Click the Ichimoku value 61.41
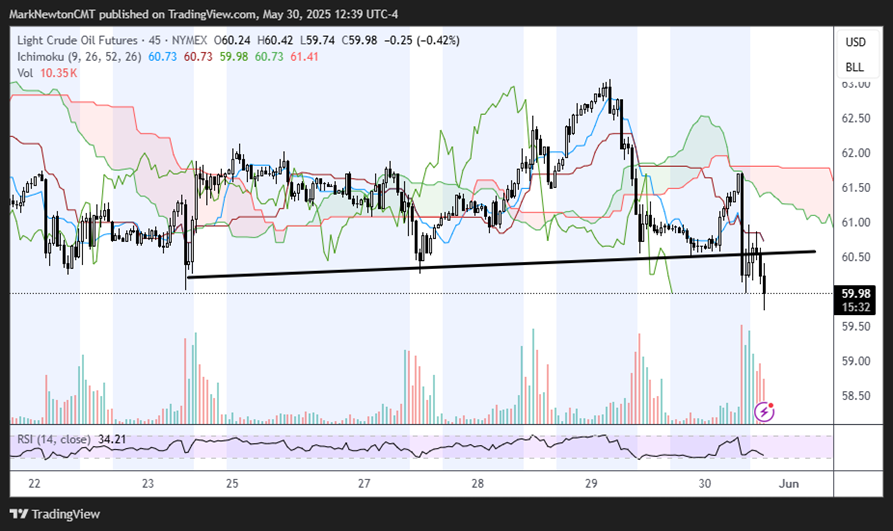The width and height of the screenshot is (893, 531). click(x=304, y=57)
